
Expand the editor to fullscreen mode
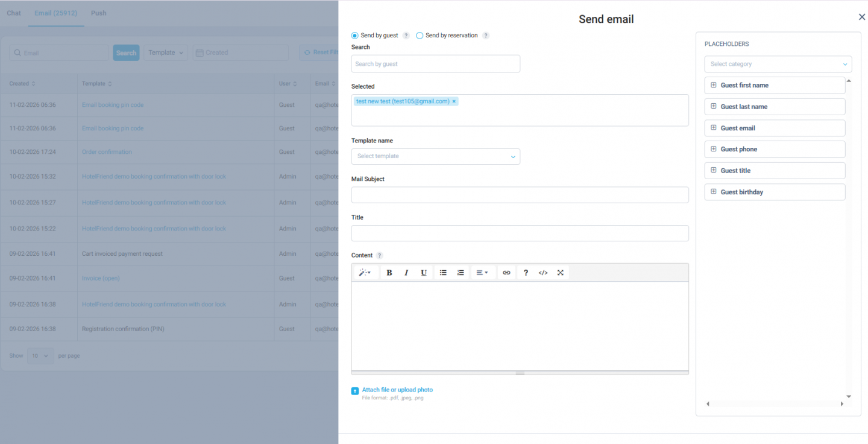[x=560, y=272]
